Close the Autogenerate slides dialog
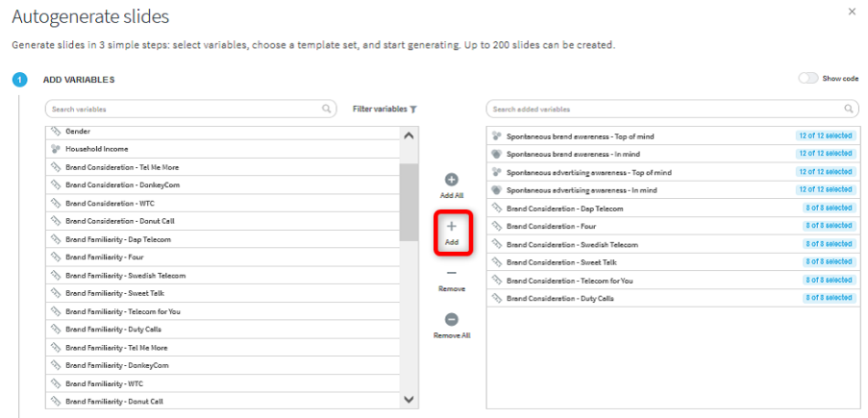Screen dimensions: 868x418 pos(852,12)
